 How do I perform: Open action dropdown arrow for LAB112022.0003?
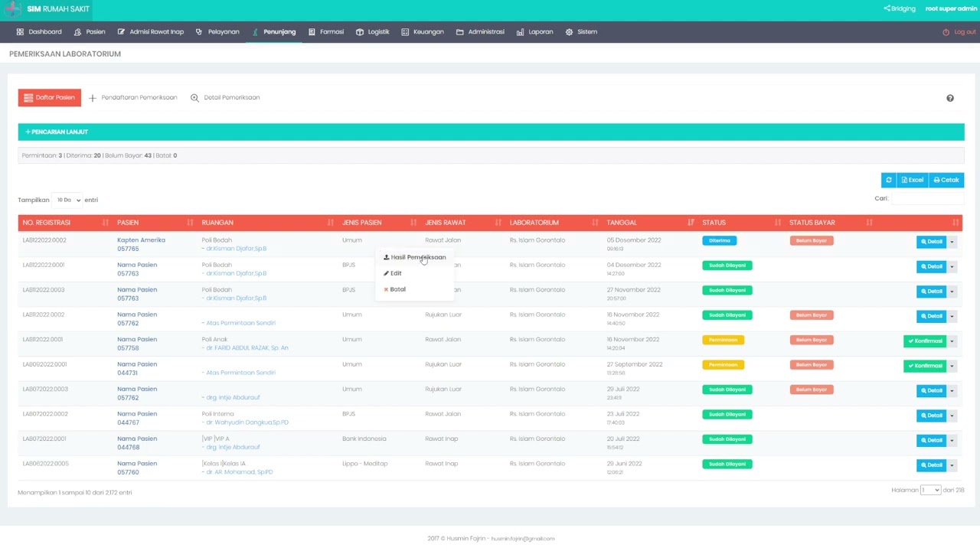click(952, 292)
